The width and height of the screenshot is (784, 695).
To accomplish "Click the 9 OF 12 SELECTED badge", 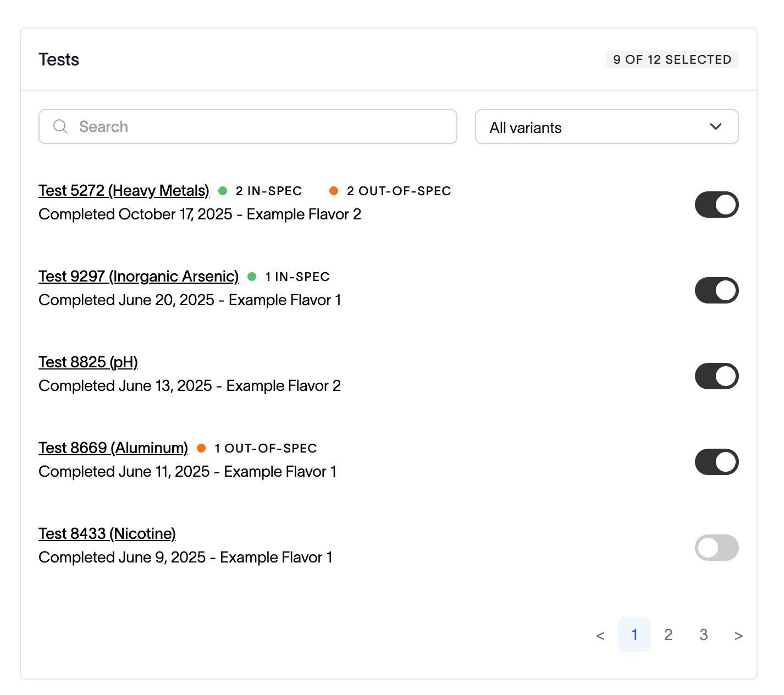I will [x=672, y=59].
